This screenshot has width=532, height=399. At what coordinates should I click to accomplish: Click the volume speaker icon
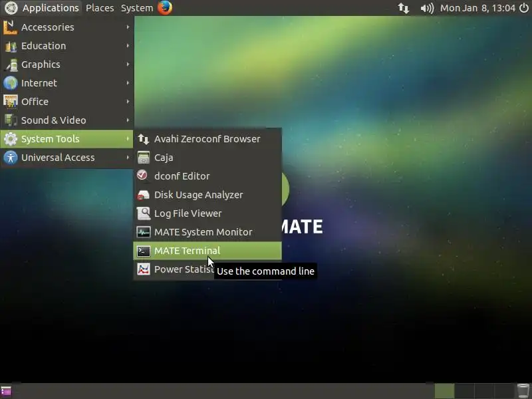click(x=427, y=8)
